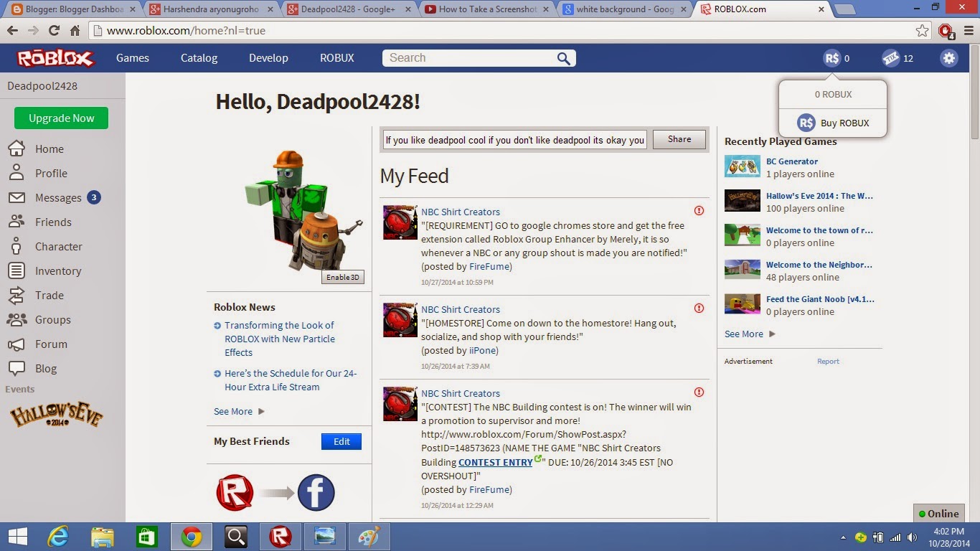The image size is (980, 551).
Task: Open Internet Explorer from the taskbar
Action: 59,537
